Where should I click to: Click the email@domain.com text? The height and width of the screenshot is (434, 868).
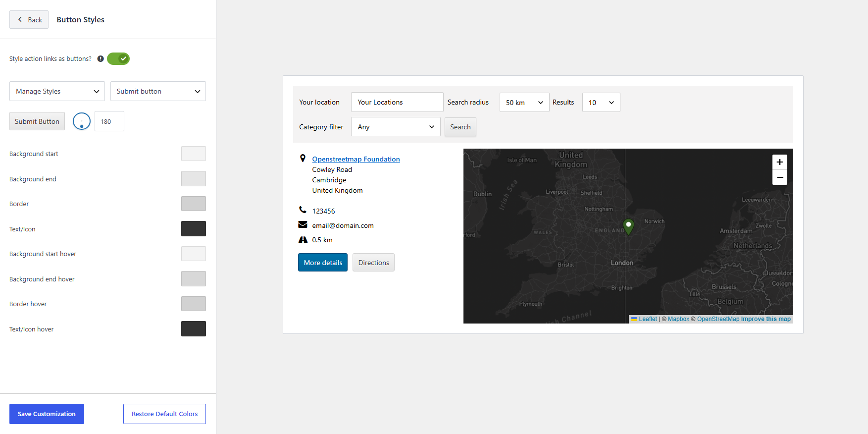(x=343, y=225)
